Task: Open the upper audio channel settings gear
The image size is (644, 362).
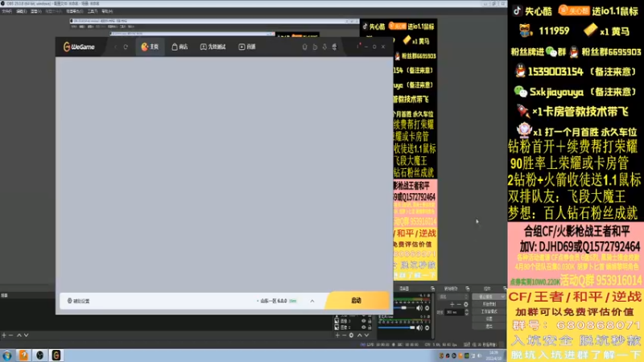Action: [x=427, y=308]
